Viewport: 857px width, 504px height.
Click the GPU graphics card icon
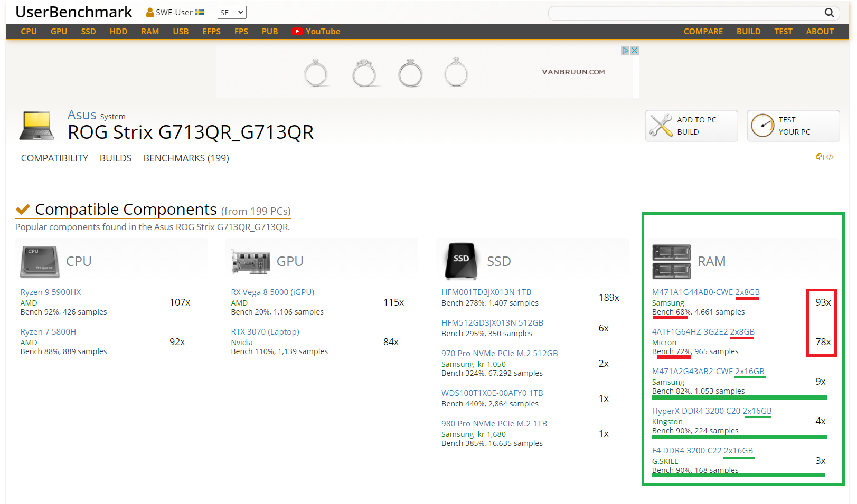[x=251, y=262]
